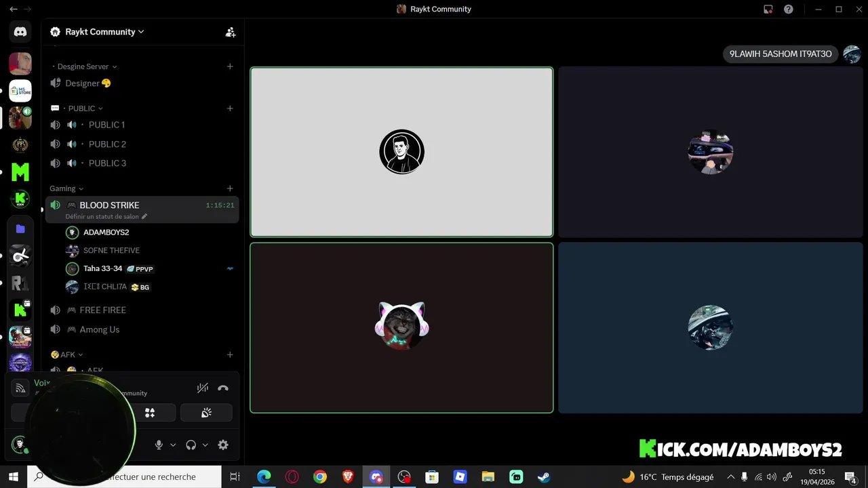Screen dimensions: 868x488
Task: Open Steam from the taskbar
Action: coord(544,476)
